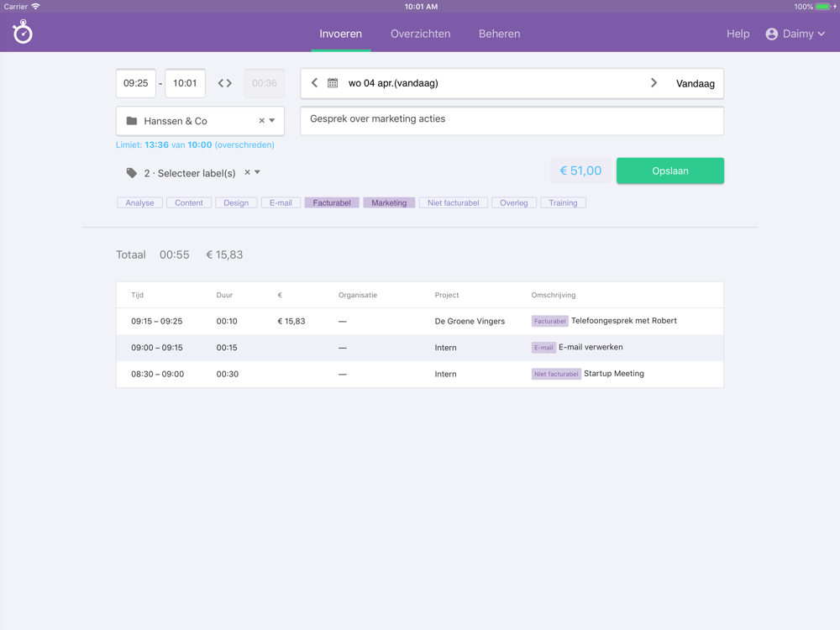Screen dimensions: 840x630
Task: Click the Opslaan button
Action: [669, 171]
